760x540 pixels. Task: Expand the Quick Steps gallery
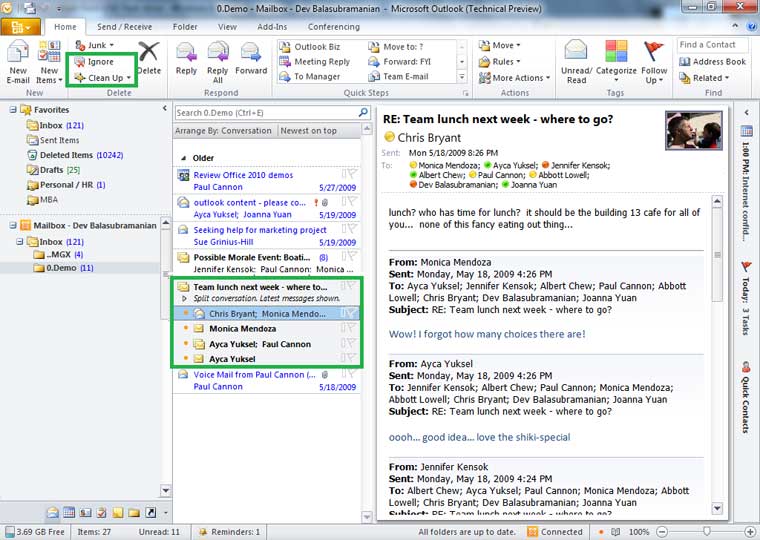(462, 77)
